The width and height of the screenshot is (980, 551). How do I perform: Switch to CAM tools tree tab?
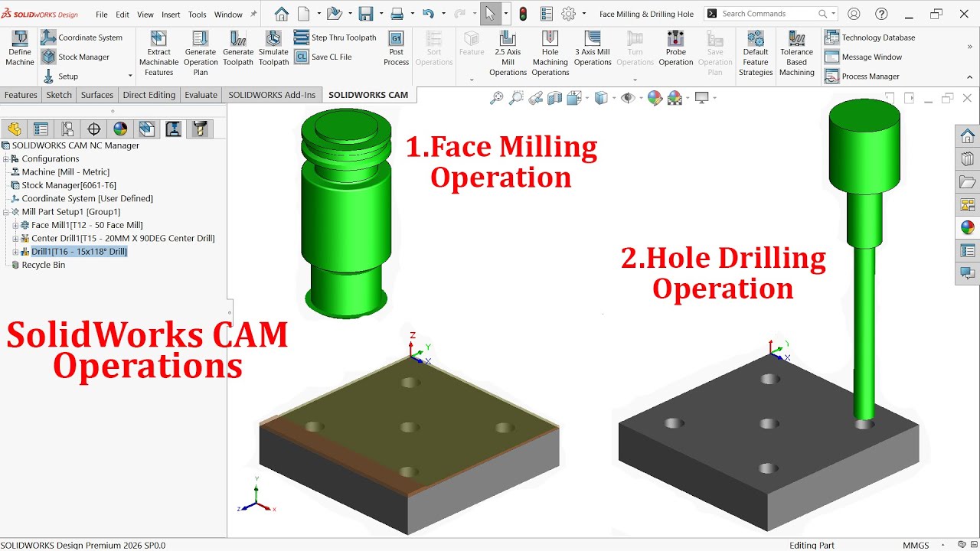[200, 129]
